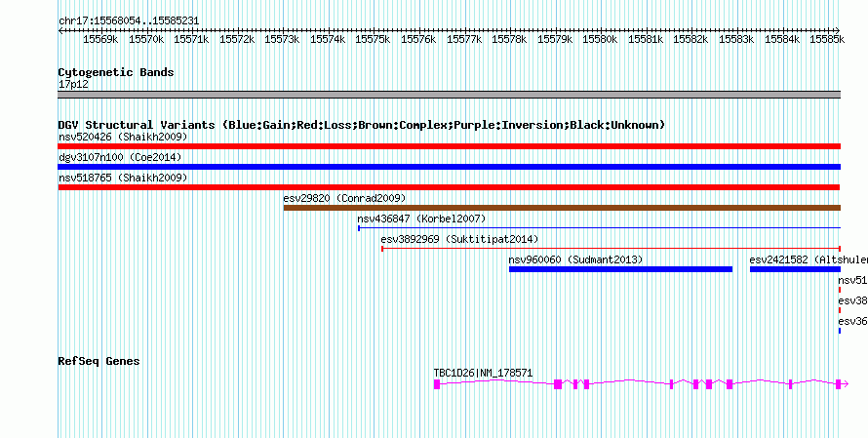868x438 pixels.
Task: Click the 15581k ruler tick label
Action: [x=646, y=39]
